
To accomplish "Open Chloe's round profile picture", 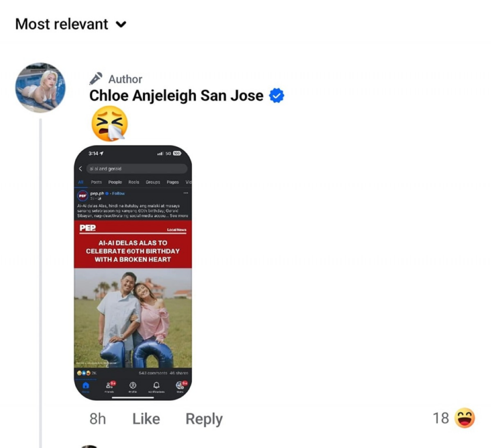I will click(x=40, y=87).
